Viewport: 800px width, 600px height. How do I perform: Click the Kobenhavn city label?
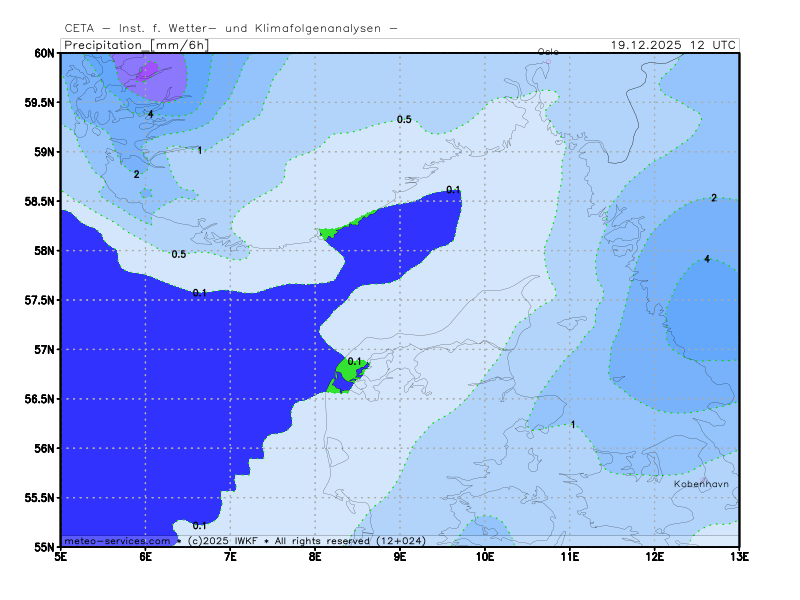(x=701, y=483)
